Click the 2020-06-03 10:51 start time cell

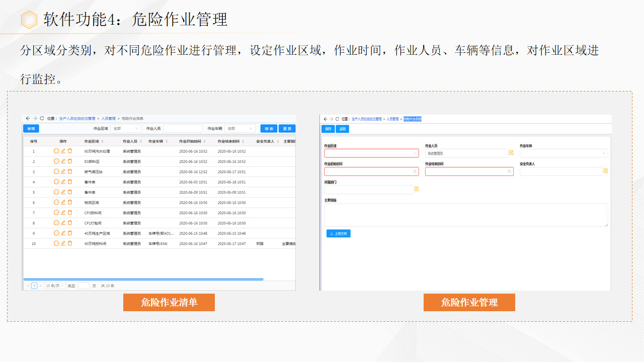pos(193,182)
